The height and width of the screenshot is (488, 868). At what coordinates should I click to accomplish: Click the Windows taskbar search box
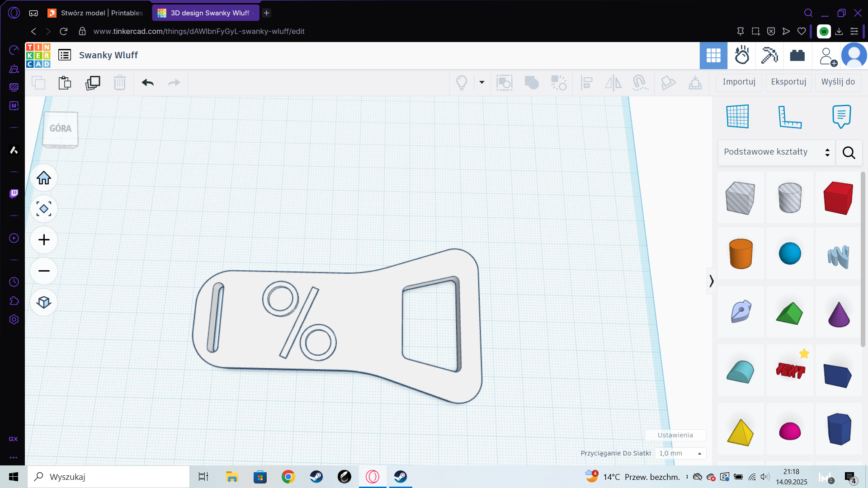pyautogui.click(x=108, y=477)
